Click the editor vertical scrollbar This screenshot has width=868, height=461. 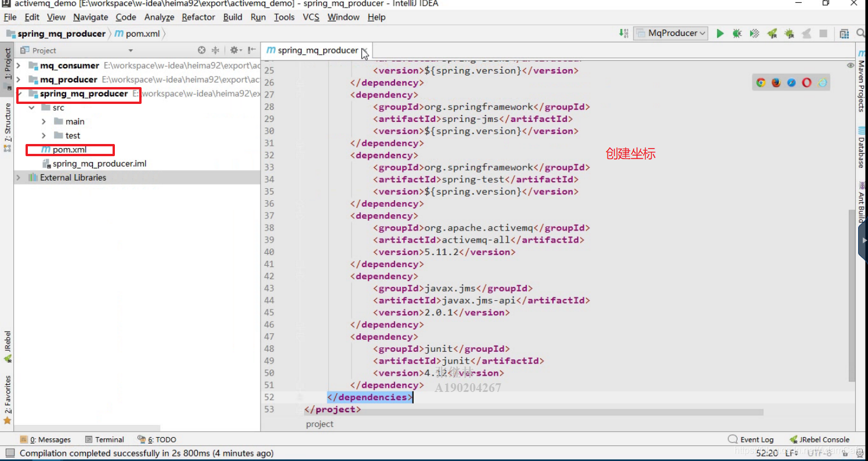tap(852, 295)
